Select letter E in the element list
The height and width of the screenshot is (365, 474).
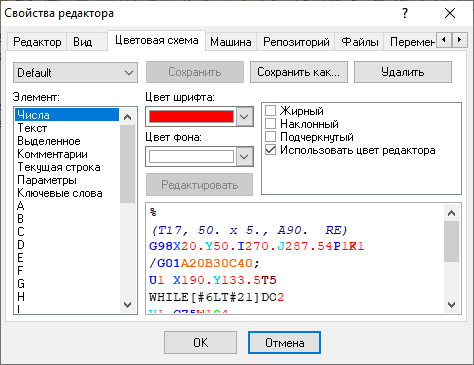[67, 258]
